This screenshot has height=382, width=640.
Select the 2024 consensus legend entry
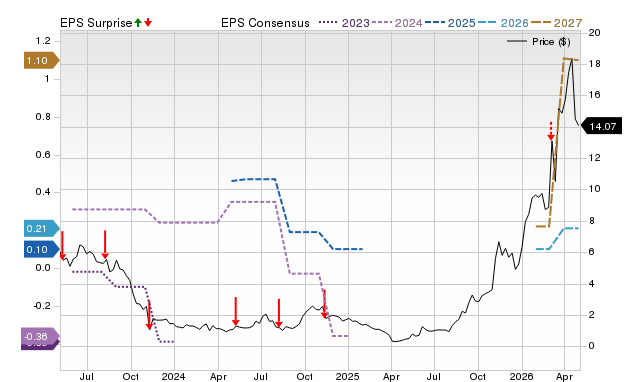tap(397, 23)
